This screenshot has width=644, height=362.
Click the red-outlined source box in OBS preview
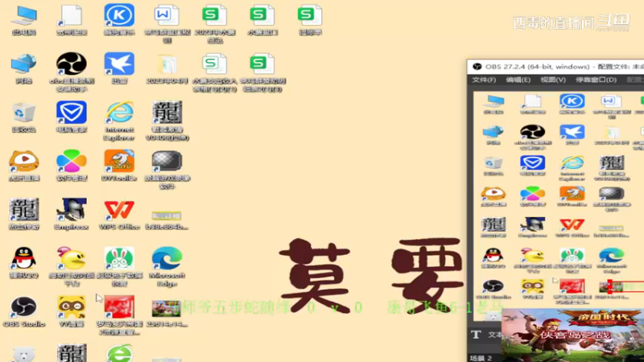point(627,286)
